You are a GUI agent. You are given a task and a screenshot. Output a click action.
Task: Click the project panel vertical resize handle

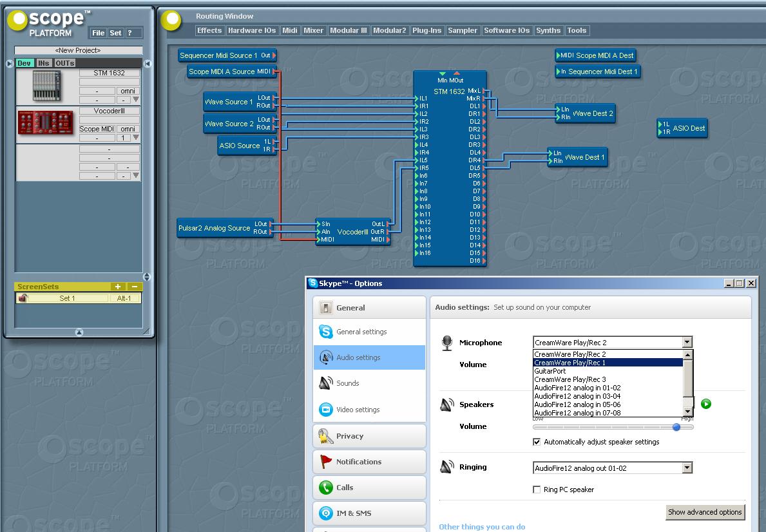click(146, 277)
